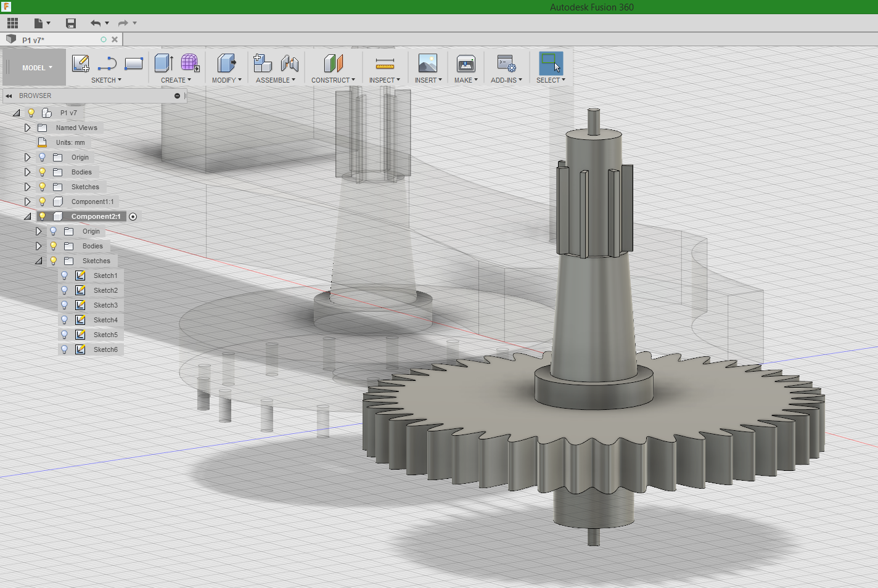The image size is (878, 588).
Task: Collapse the Component2:1 node
Action: (x=28, y=217)
